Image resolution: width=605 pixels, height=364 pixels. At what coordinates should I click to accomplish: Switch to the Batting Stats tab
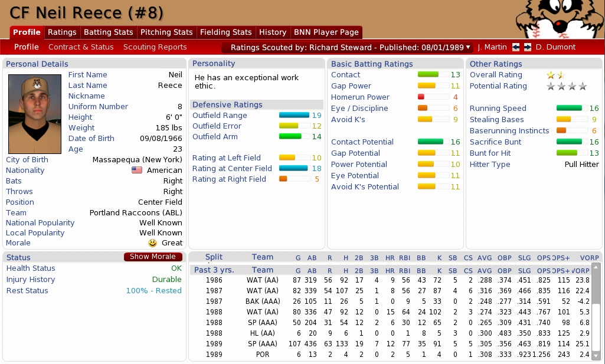click(109, 32)
